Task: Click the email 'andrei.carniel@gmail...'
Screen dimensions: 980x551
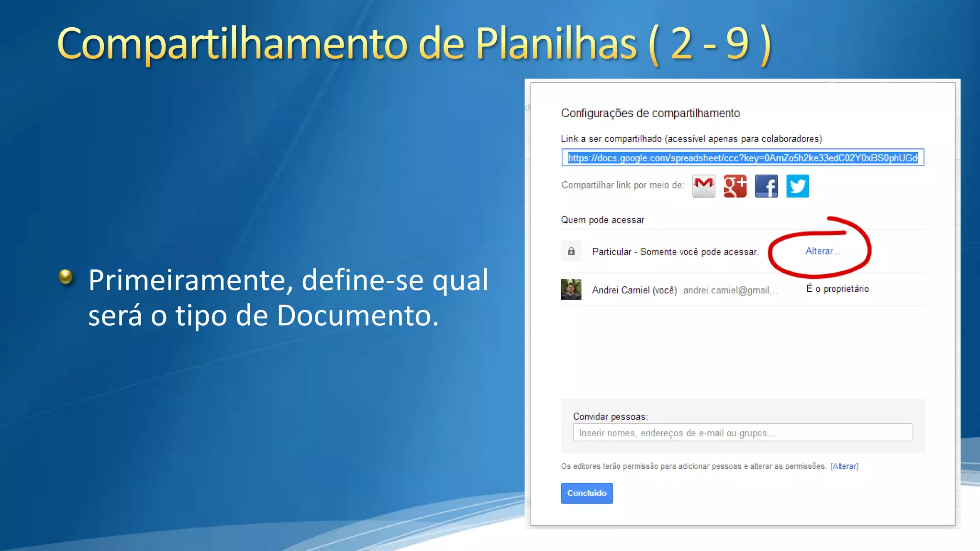Action: pos(730,290)
